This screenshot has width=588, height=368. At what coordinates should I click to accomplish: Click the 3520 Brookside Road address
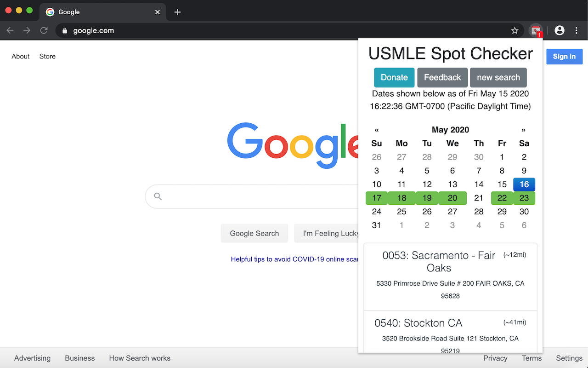click(450, 344)
